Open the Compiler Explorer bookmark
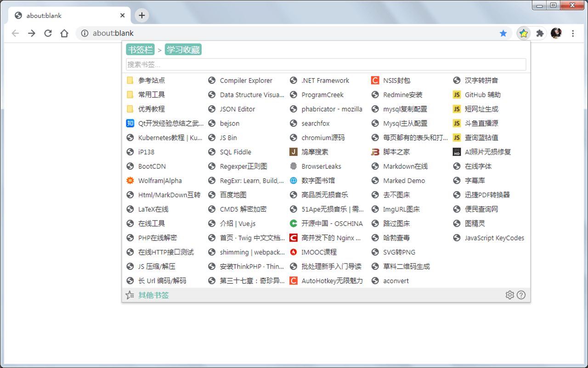This screenshot has height=368, width=588. coord(246,80)
